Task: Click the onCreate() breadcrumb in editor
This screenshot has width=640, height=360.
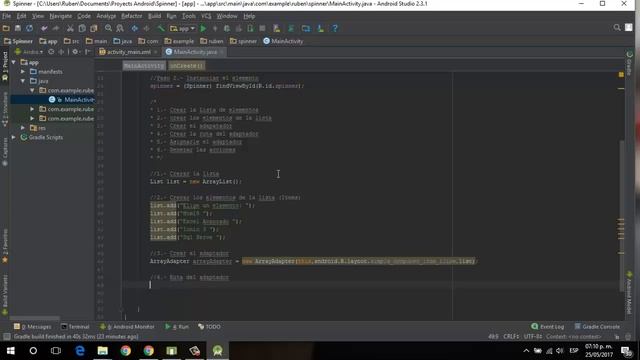Action: tap(186, 66)
